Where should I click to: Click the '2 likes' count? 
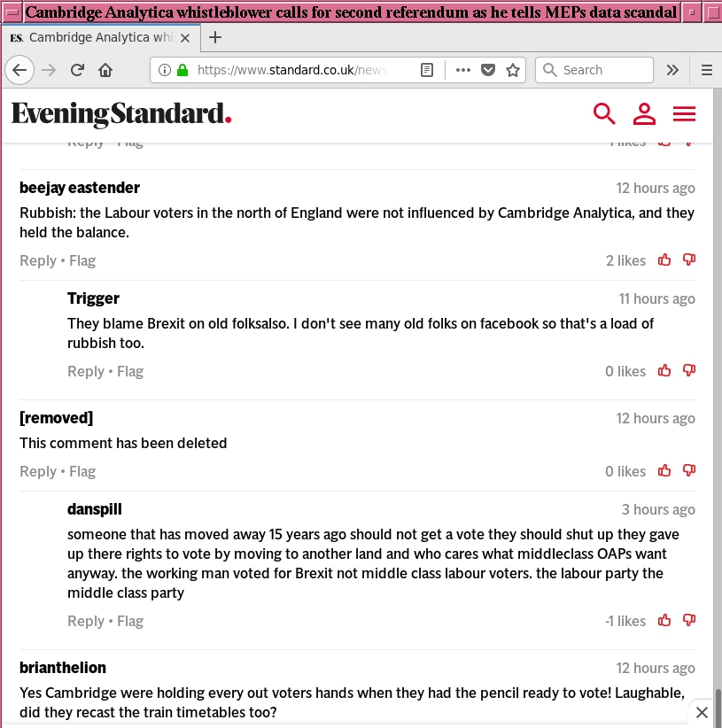625,261
